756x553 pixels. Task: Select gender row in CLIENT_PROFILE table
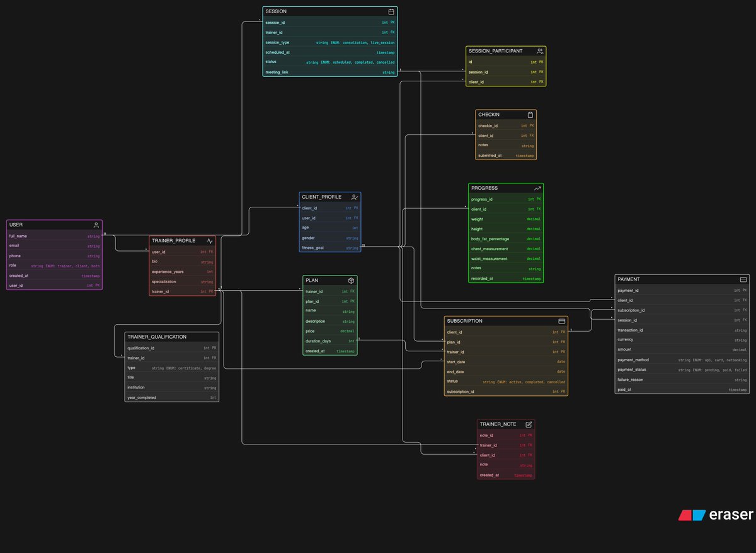pos(330,238)
